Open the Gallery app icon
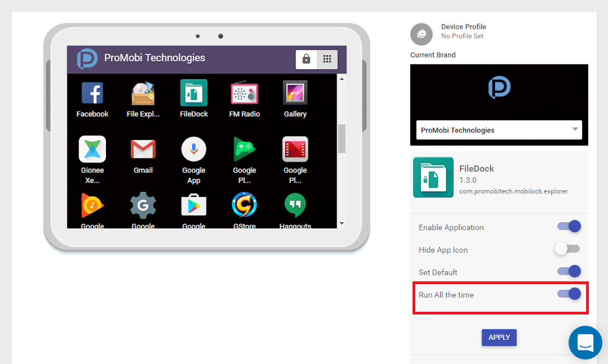608x364 pixels. (295, 93)
